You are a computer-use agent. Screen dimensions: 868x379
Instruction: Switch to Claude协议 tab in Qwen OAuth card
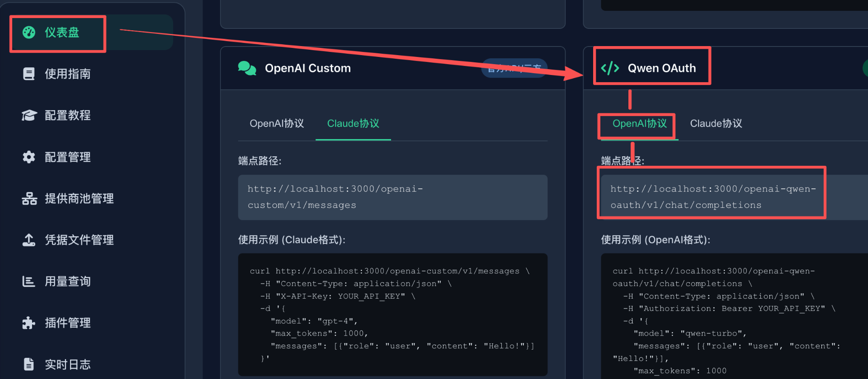(716, 124)
